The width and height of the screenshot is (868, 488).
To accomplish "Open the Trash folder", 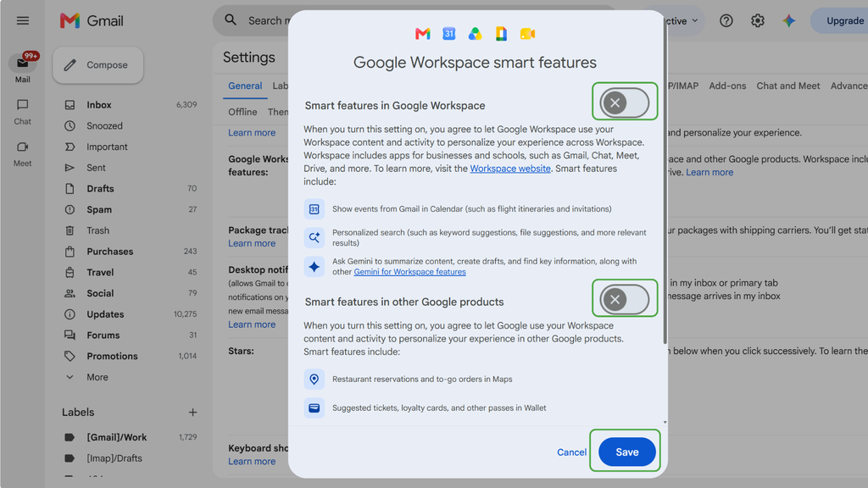I will [131, 230].
